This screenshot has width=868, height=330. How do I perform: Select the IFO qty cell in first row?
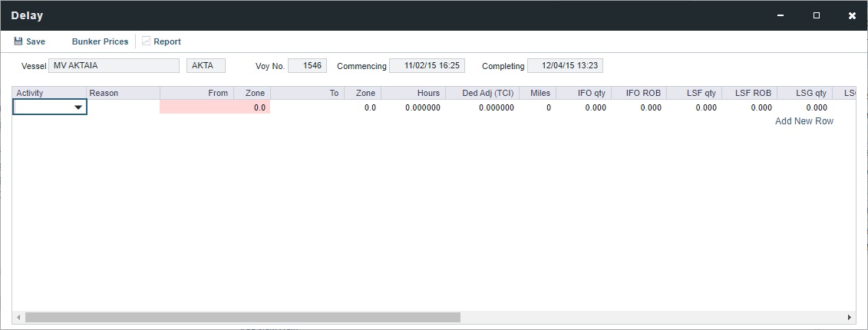584,108
